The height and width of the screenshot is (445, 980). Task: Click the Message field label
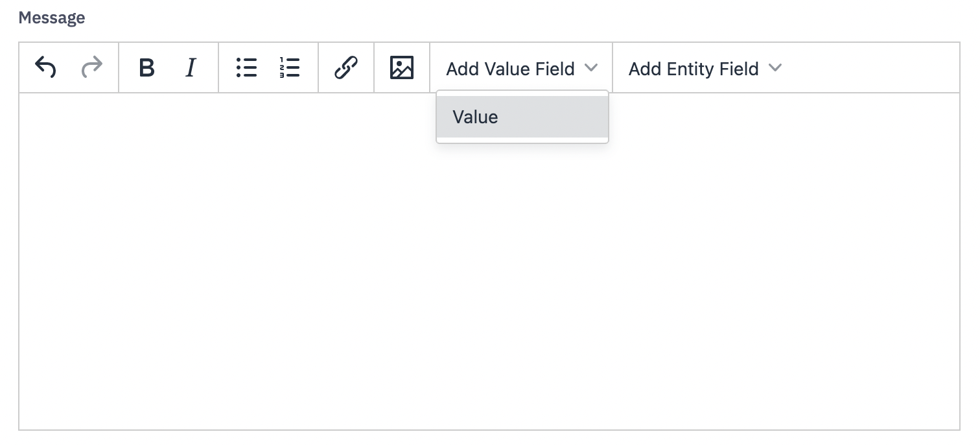pyautogui.click(x=52, y=18)
